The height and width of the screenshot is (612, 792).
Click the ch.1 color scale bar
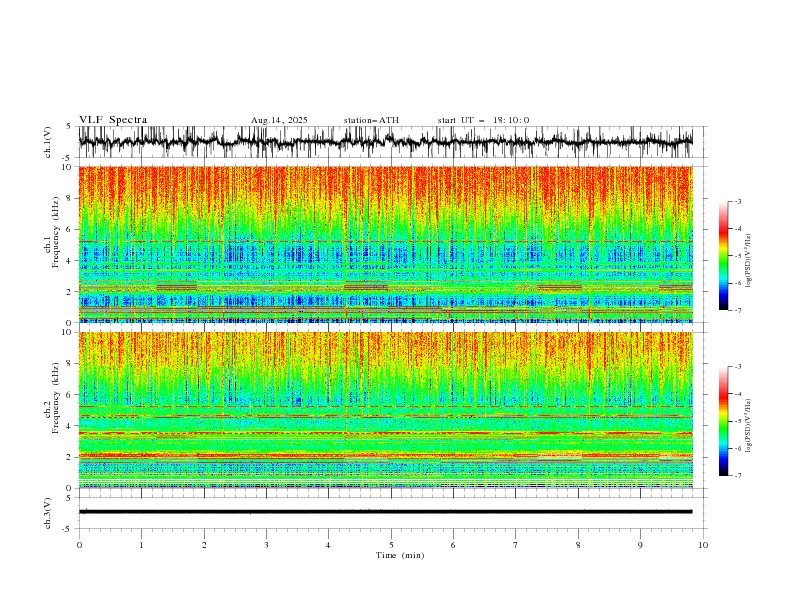coord(723,256)
